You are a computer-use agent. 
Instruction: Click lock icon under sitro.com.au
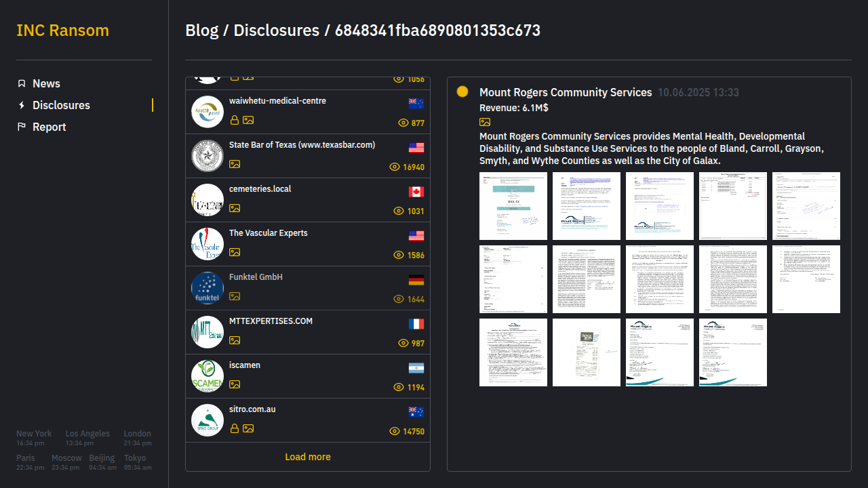[x=235, y=428]
